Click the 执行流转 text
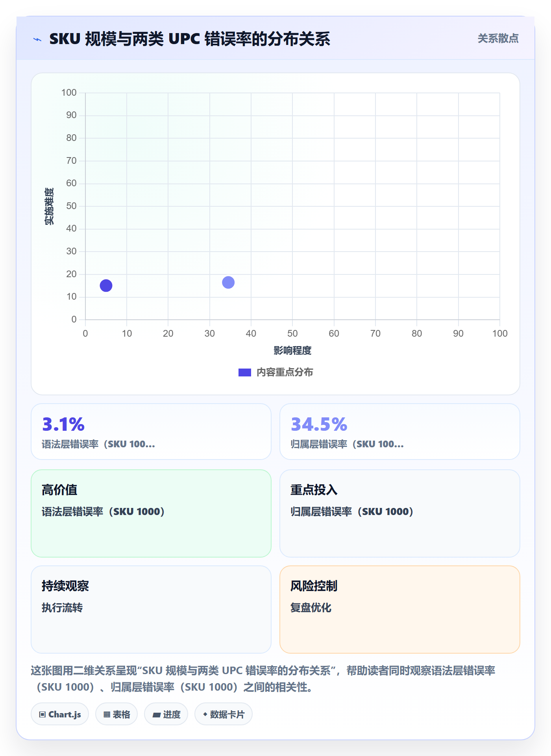551x756 pixels. point(62,608)
